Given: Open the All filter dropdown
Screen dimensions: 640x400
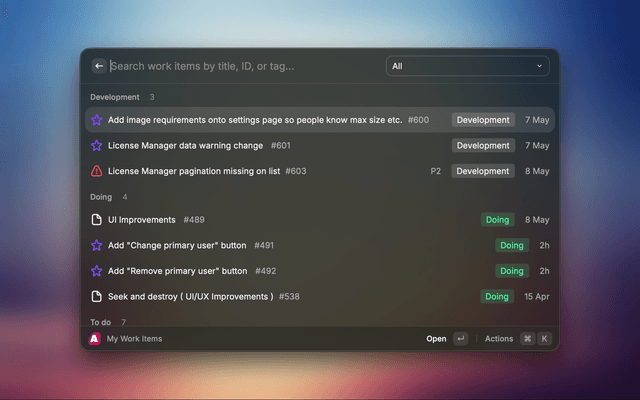Looking at the screenshot, I should tap(467, 66).
